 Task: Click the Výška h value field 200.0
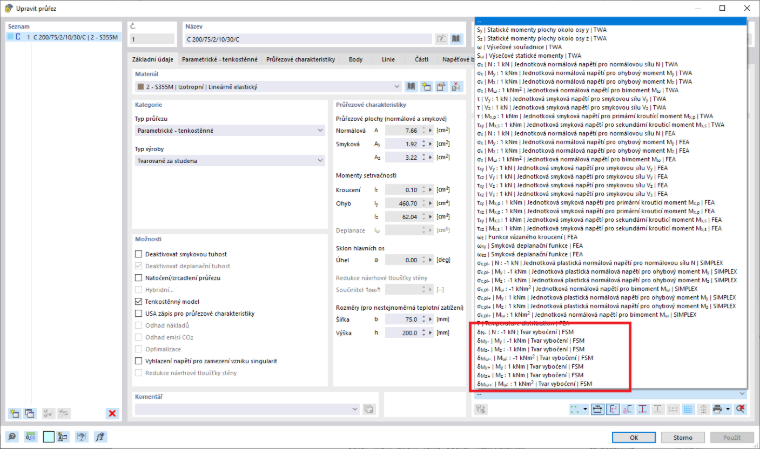pyautogui.click(x=403, y=333)
